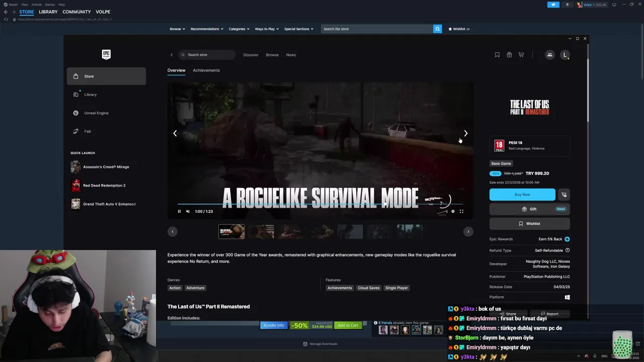Expand Steam Ways to Play dropdown
This screenshot has width=644, height=362.
[x=267, y=29]
